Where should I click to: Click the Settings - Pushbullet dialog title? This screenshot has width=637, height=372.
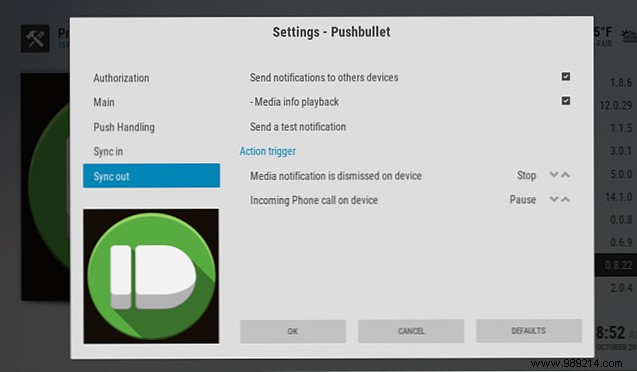(x=331, y=32)
